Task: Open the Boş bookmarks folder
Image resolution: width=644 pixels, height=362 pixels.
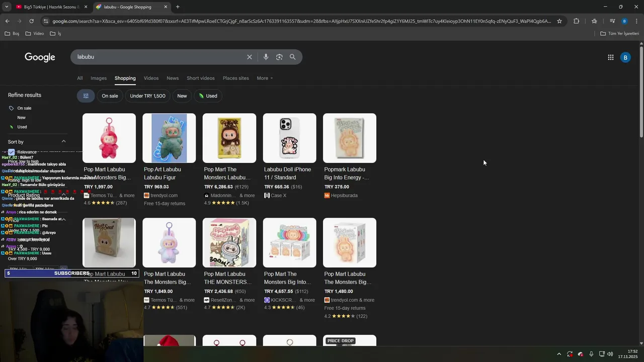Action: click(x=12, y=34)
